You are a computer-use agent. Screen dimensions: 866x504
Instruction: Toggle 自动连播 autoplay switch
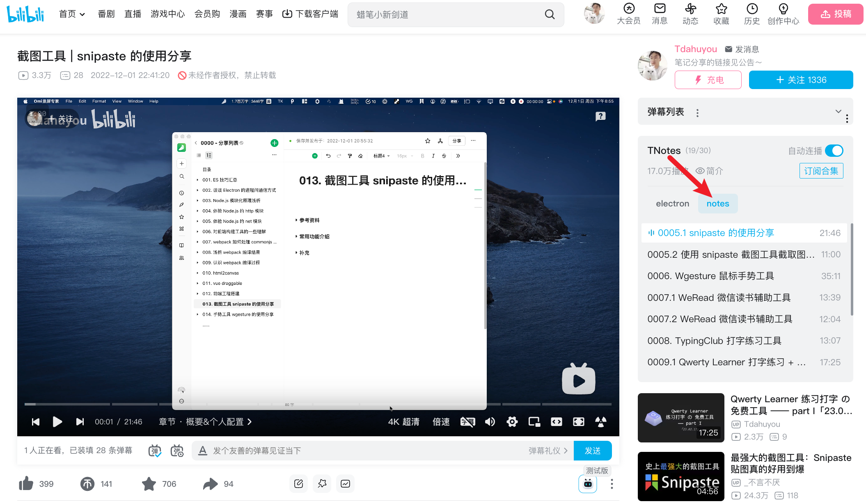(834, 151)
